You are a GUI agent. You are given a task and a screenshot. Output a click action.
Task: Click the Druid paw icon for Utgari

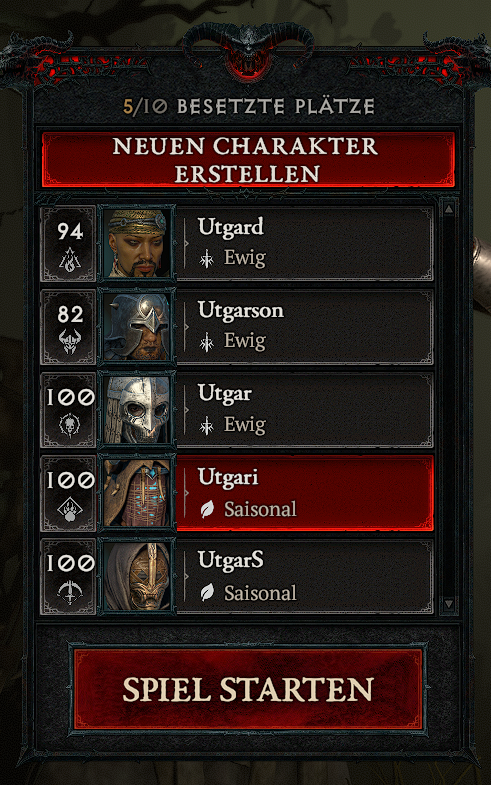click(x=70, y=509)
